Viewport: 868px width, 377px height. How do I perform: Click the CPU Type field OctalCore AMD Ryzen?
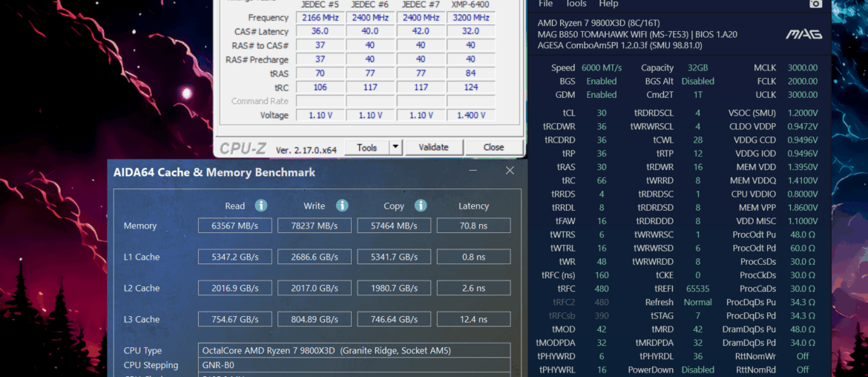coord(355,350)
